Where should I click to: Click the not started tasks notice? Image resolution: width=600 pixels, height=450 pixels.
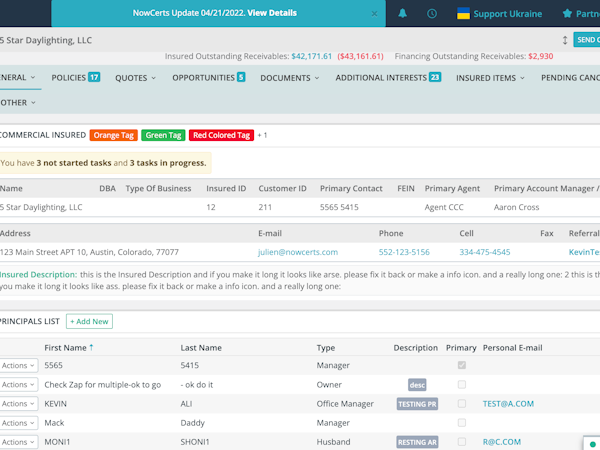click(105, 163)
